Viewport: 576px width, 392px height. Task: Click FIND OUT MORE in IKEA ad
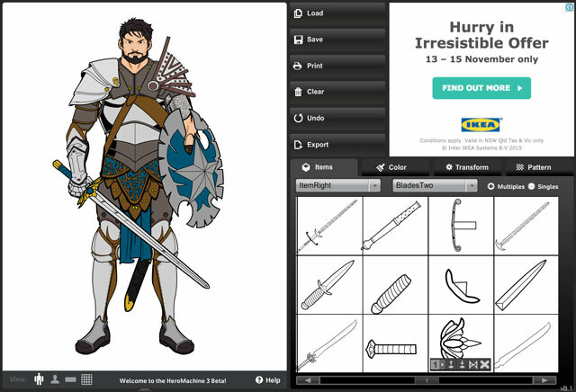(x=481, y=88)
